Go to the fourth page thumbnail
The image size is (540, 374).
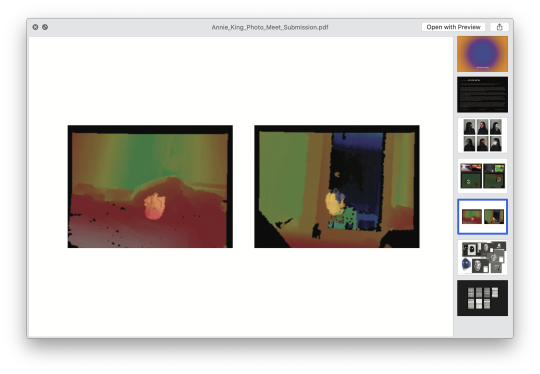[482, 176]
